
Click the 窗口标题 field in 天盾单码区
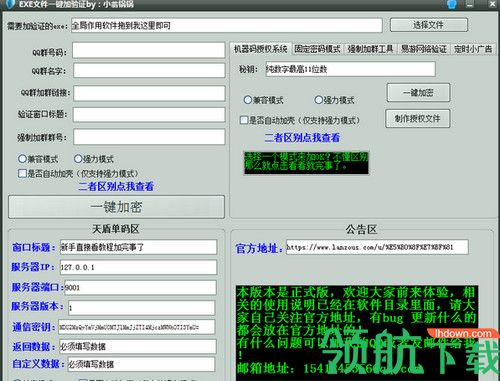click(x=138, y=247)
